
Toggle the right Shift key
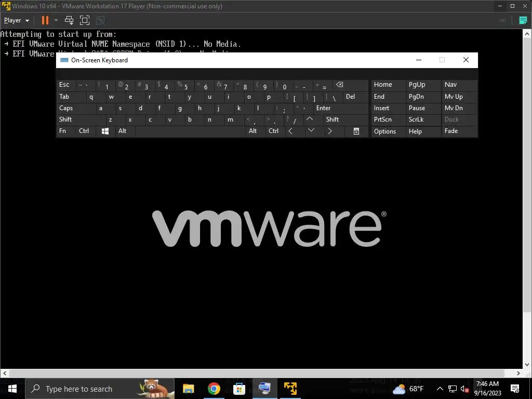coord(345,119)
